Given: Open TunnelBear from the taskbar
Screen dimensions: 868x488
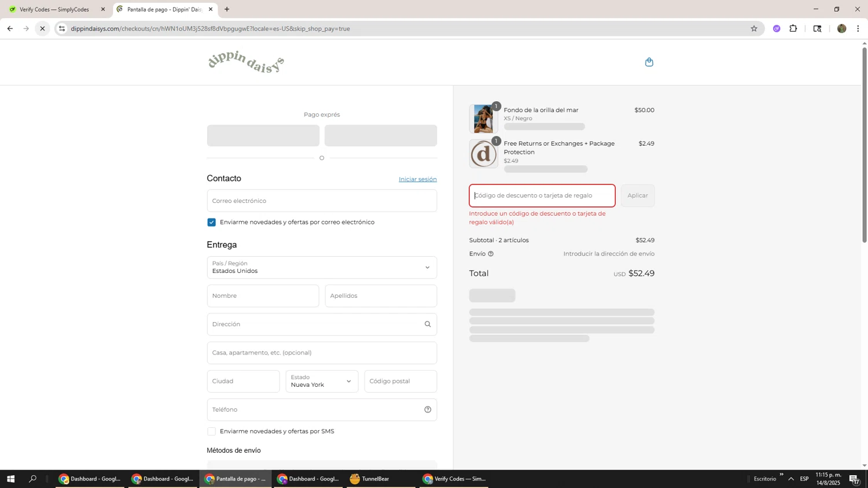Looking at the screenshot, I should point(382,479).
